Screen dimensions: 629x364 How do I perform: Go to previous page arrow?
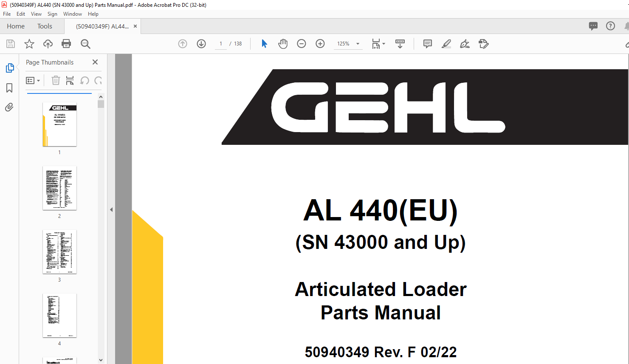183,44
